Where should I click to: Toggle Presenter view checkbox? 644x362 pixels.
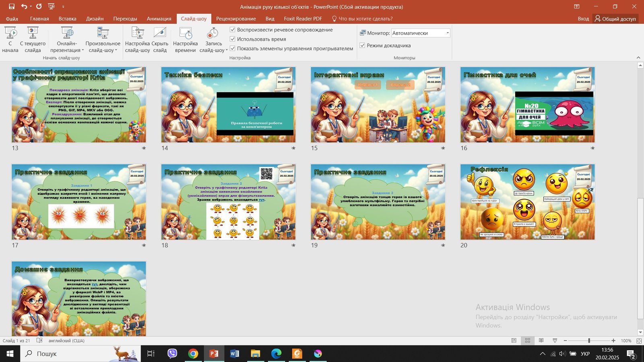pos(362,45)
